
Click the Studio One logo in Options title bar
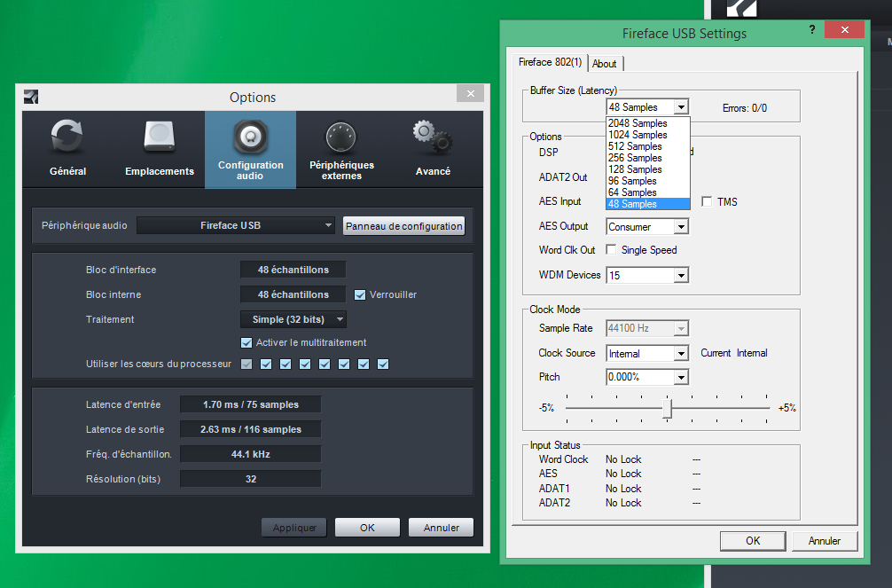coord(31,97)
